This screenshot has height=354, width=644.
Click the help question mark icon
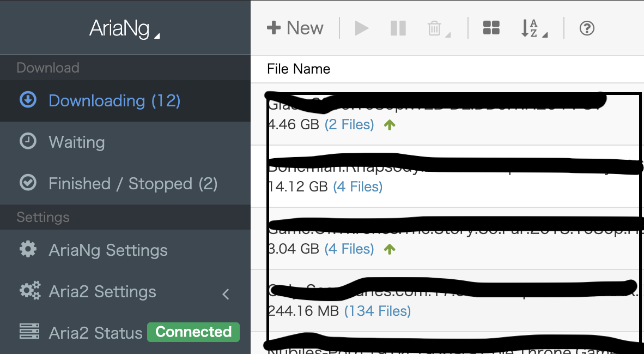[587, 28]
